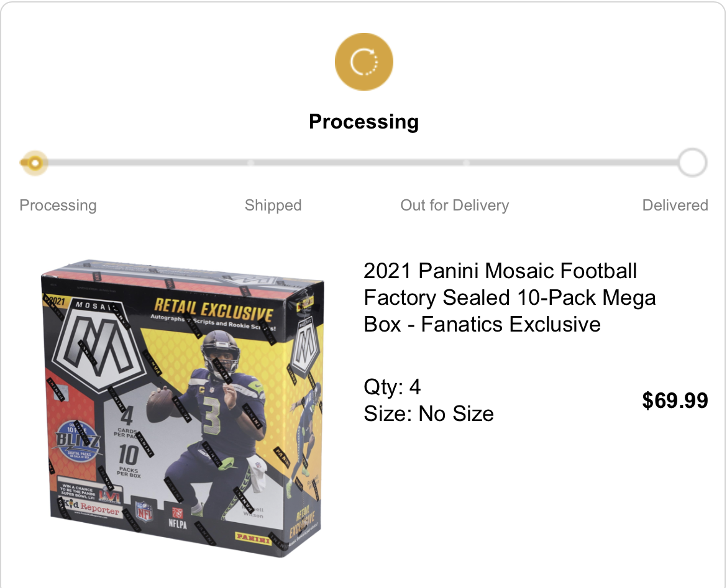Click the gold Processing marker on tracker
Viewport: 727px width, 588px height.
pos(35,163)
